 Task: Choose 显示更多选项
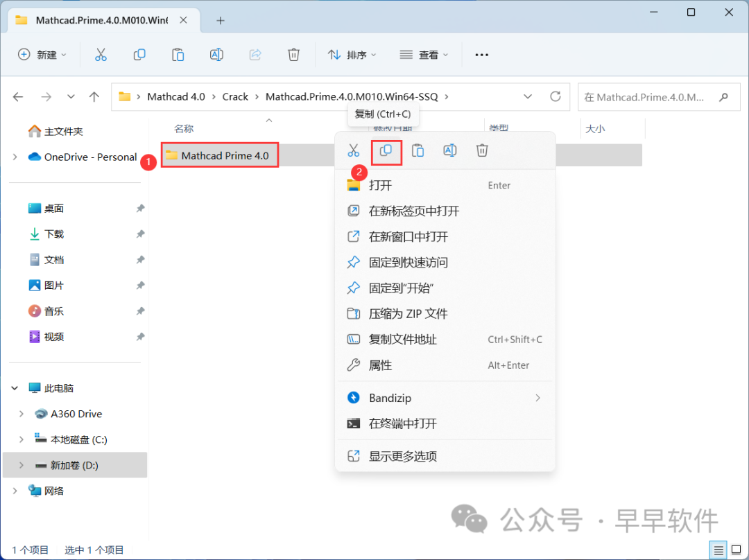tap(445, 457)
